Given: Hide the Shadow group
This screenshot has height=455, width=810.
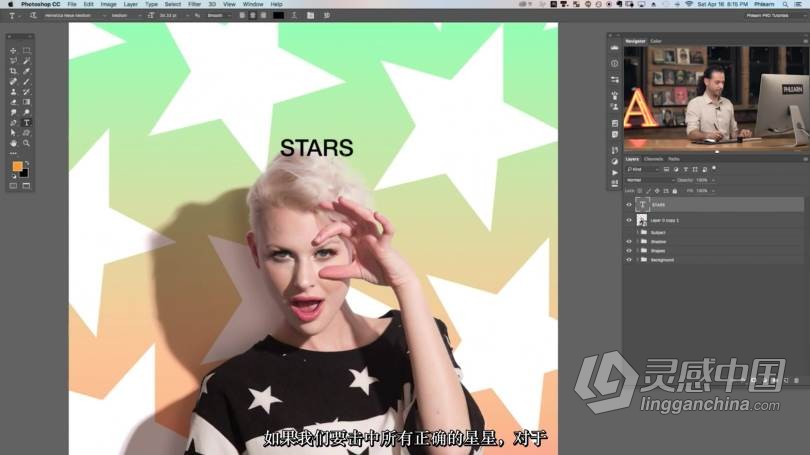Looking at the screenshot, I should click(x=629, y=242).
